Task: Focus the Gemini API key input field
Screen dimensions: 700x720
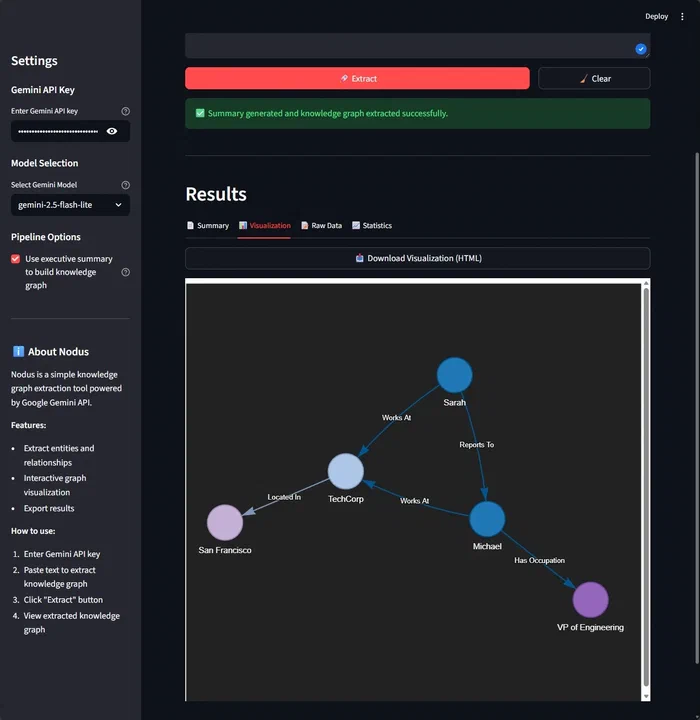Action: 58,131
